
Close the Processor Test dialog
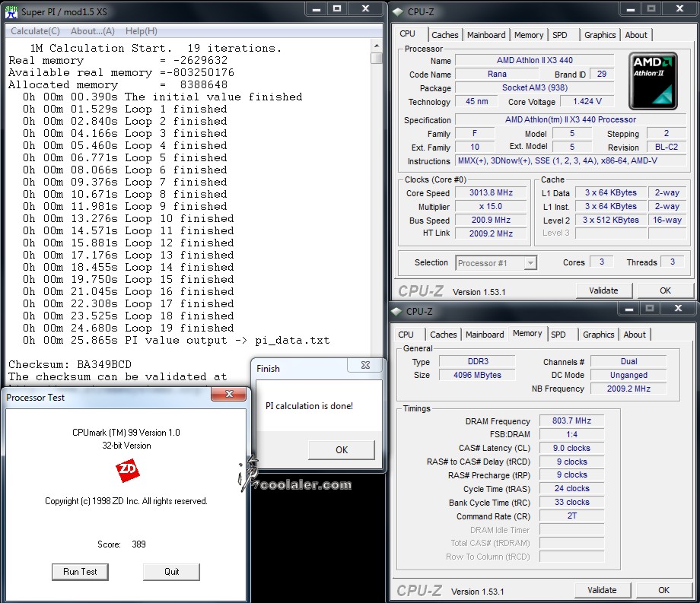(x=229, y=394)
